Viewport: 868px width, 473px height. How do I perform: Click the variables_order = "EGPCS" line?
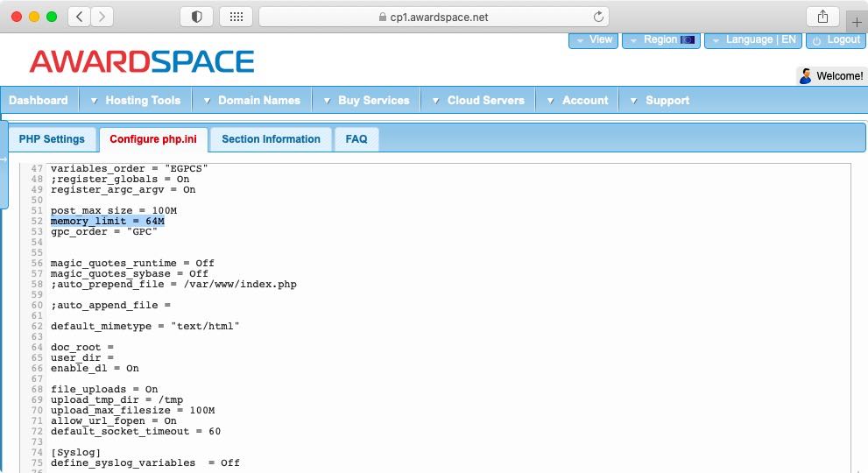[130, 168]
